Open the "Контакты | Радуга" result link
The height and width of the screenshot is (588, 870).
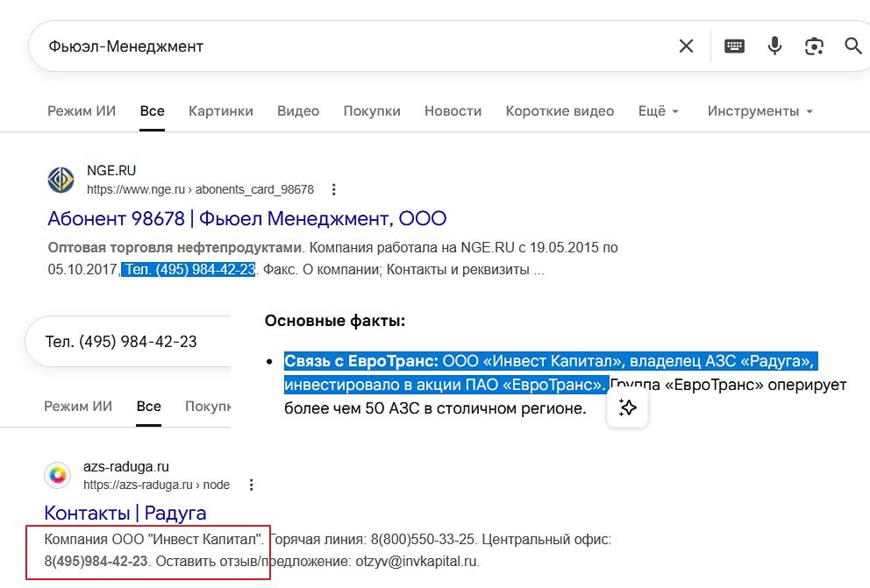pyautogui.click(x=125, y=513)
